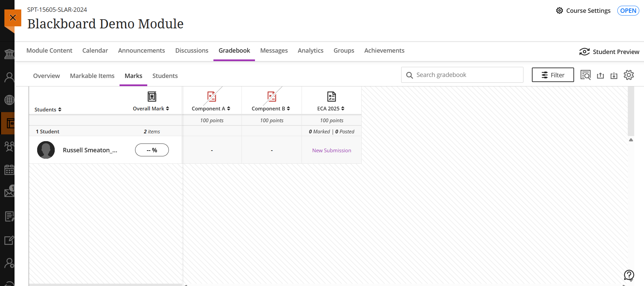Open the Module Content tab

pos(49,50)
